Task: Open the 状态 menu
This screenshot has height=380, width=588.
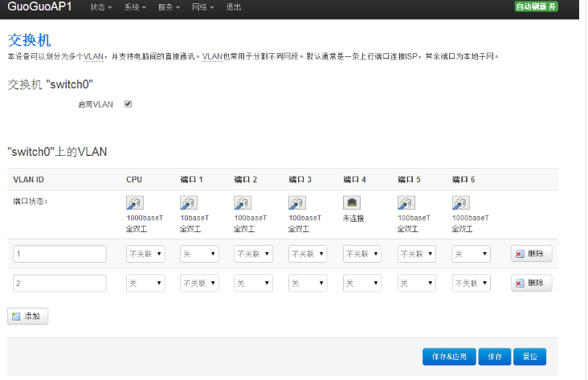Action: (x=101, y=7)
